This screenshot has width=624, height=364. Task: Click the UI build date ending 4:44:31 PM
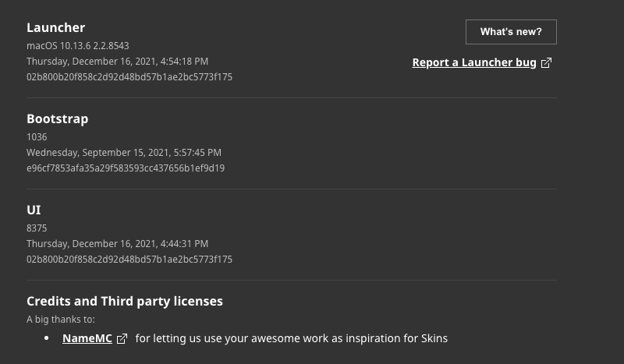[x=118, y=244]
